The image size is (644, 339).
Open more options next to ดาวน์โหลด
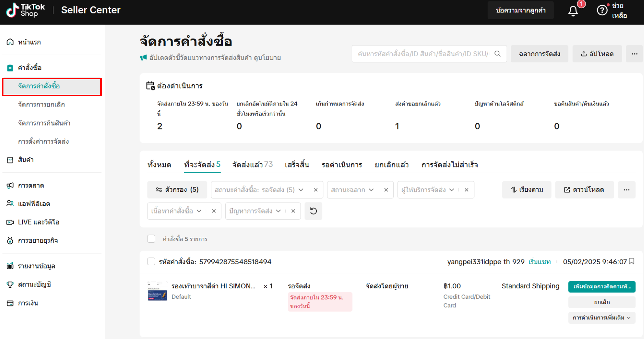[x=627, y=190]
